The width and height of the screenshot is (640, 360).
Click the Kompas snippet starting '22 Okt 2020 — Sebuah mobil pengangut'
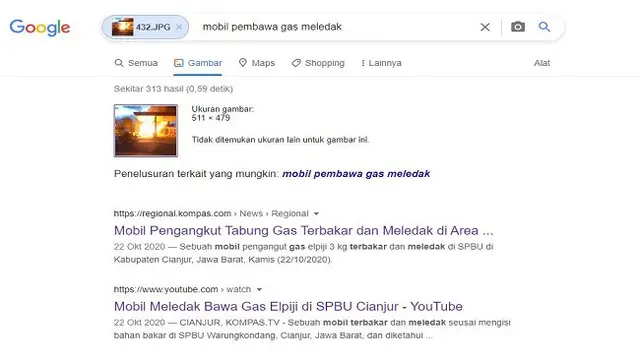point(304,253)
